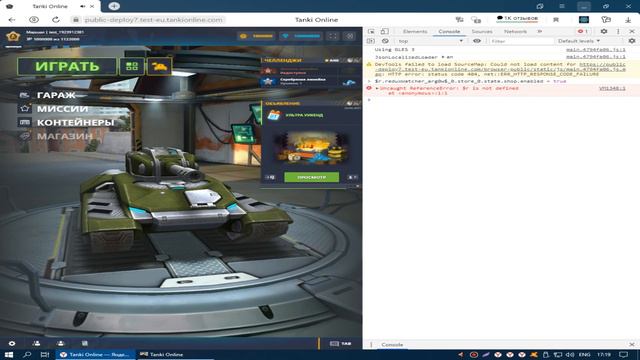
Task: Open browser bookmark icon in toolbar
Action: click(556, 20)
